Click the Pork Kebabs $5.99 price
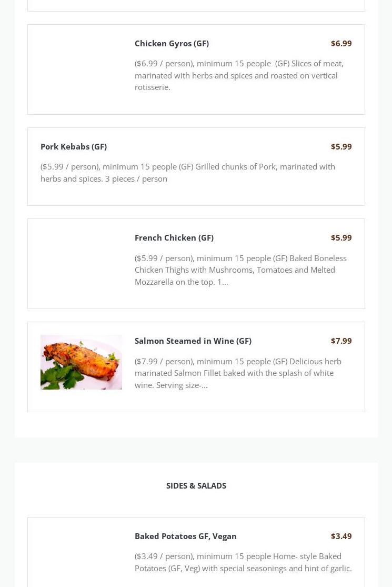392x587 pixels. point(341,146)
